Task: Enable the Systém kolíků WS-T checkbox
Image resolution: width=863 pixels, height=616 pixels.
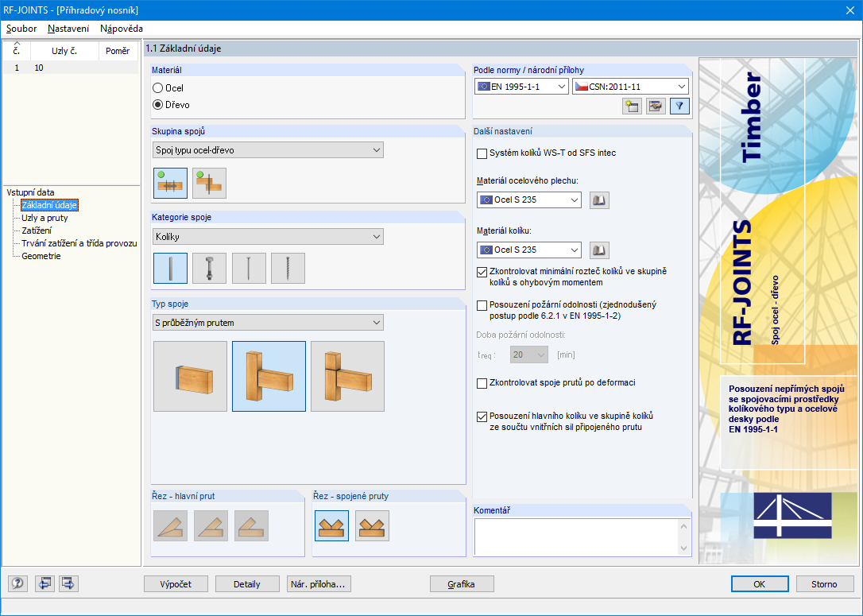Action: 482,153
